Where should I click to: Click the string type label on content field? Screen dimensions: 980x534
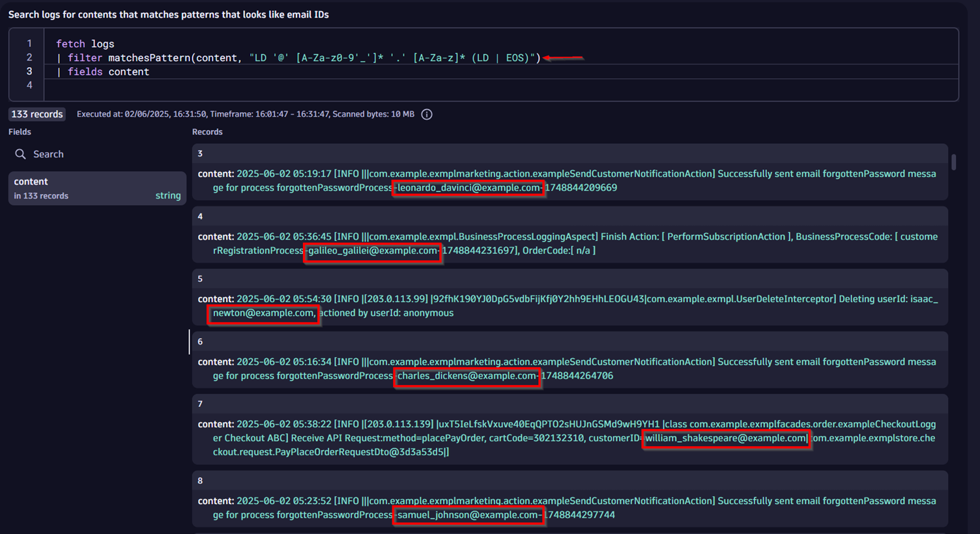167,196
